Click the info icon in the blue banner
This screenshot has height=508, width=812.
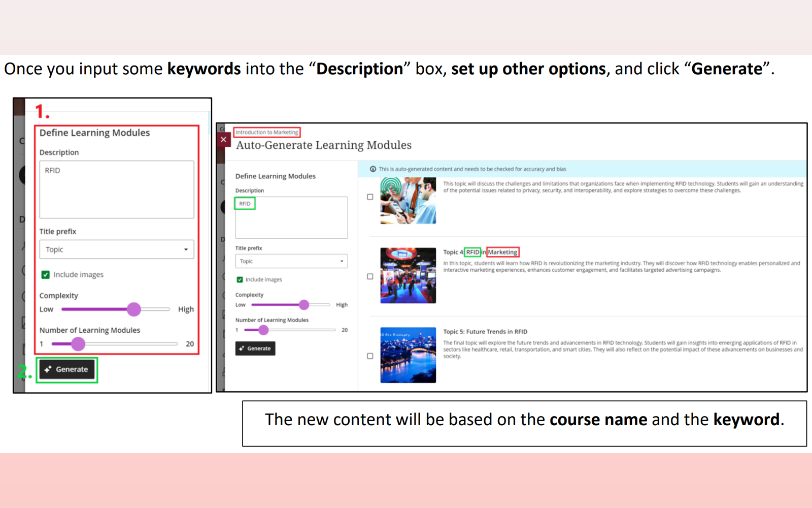click(x=374, y=169)
